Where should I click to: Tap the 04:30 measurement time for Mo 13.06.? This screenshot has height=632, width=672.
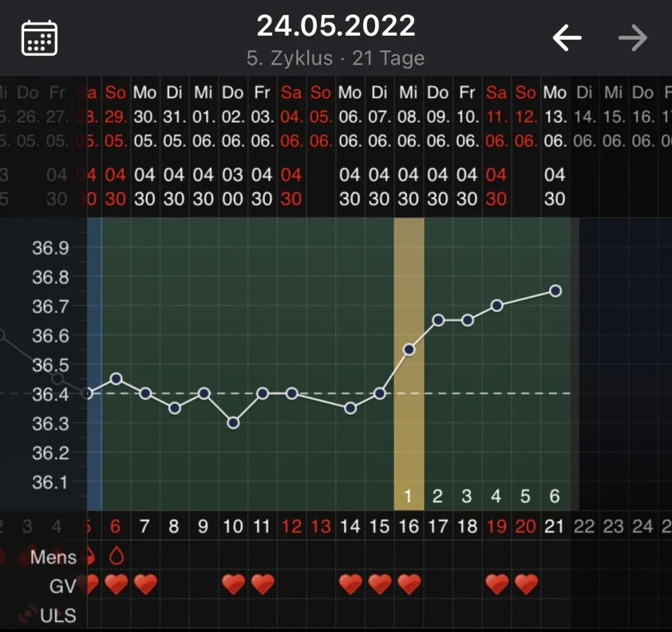(x=555, y=187)
